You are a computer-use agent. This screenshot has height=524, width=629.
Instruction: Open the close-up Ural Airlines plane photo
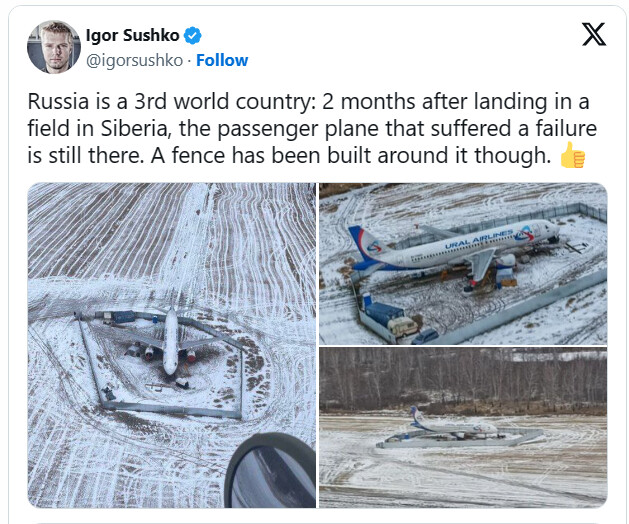tap(463, 264)
